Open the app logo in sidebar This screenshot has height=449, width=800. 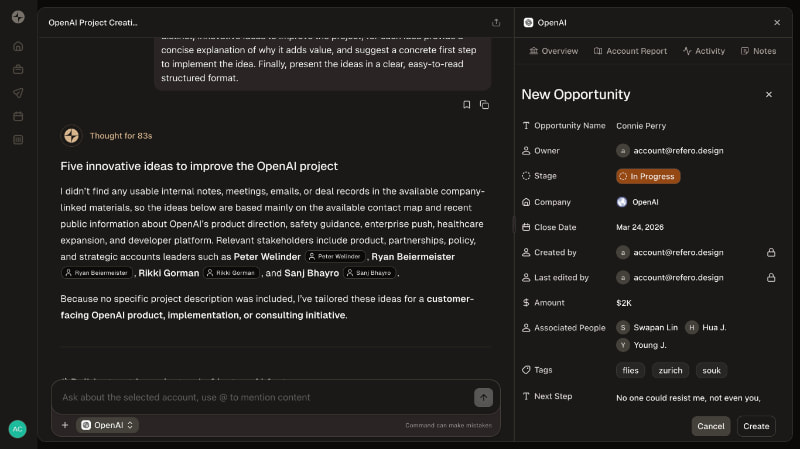pyautogui.click(x=18, y=17)
